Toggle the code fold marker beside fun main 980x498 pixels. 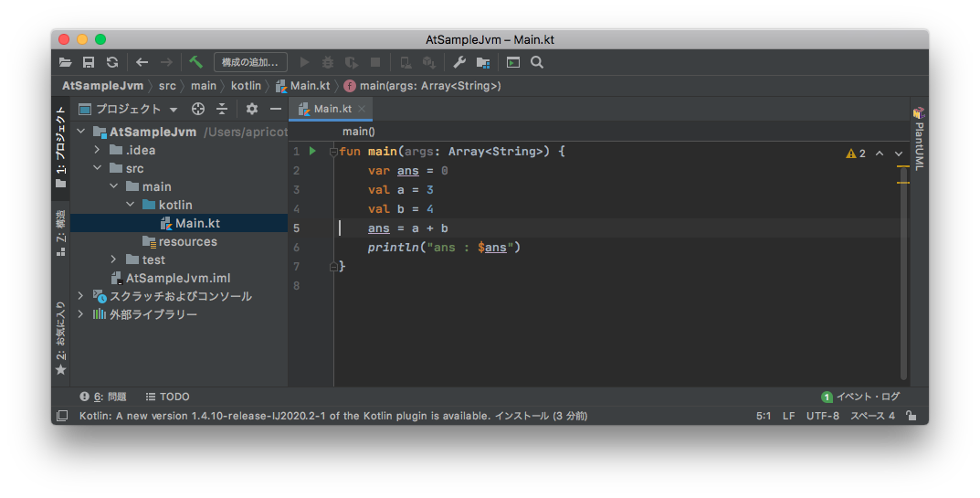333,152
